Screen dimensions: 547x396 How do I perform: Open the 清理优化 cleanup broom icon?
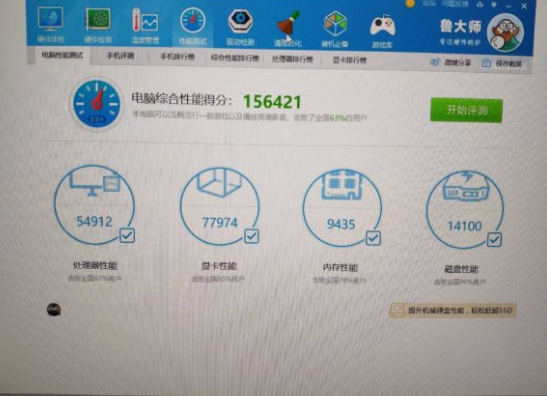[x=288, y=23]
